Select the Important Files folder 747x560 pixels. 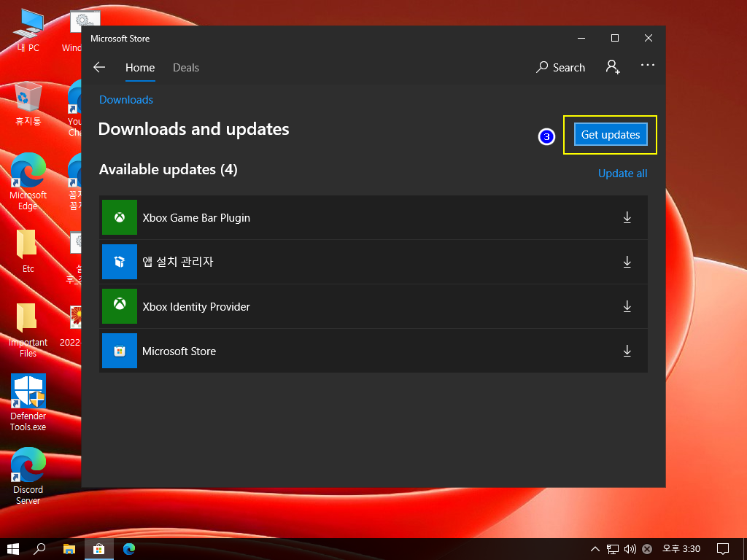click(x=28, y=330)
